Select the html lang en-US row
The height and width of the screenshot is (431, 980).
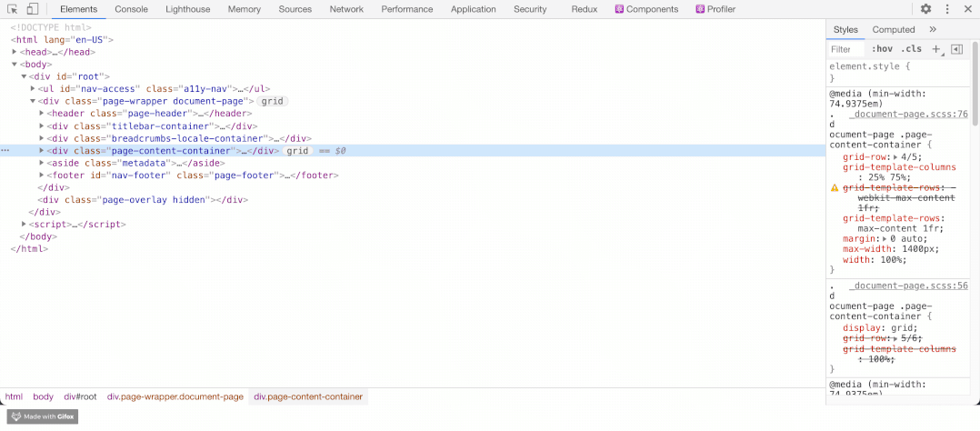(61, 39)
